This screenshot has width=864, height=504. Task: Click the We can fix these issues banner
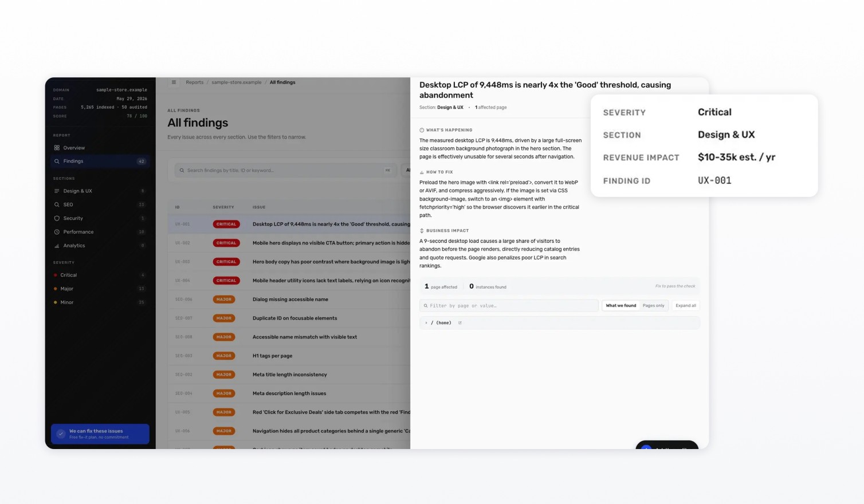click(x=100, y=434)
